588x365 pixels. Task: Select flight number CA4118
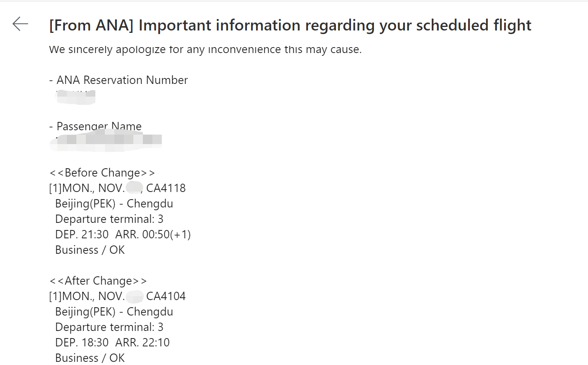pyautogui.click(x=166, y=188)
